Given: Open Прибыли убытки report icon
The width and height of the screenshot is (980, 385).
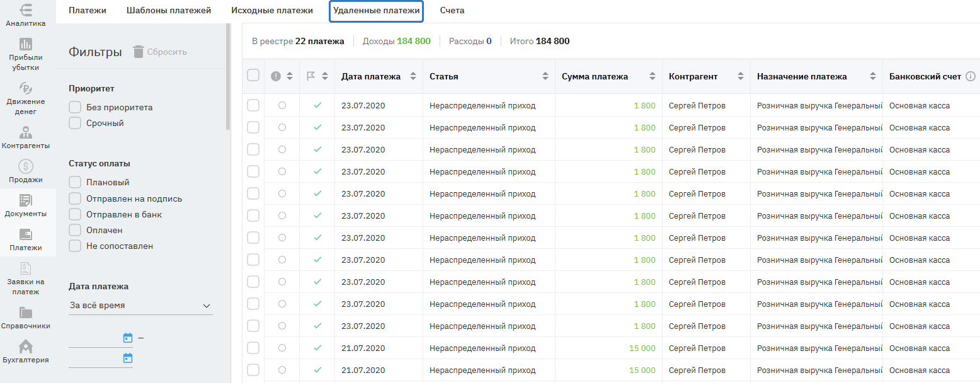Looking at the screenshot, I should pyautogui.click(x=26, y=54).
